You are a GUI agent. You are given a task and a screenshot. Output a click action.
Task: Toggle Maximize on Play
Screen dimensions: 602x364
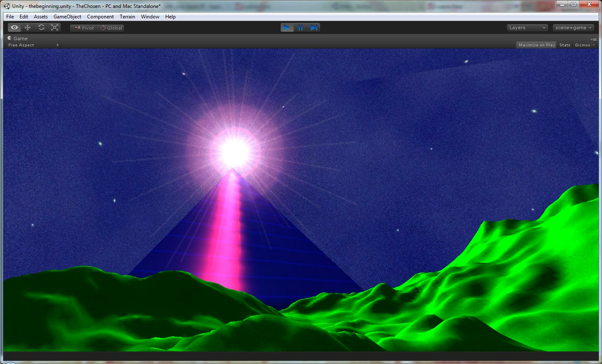pos(536,45)
